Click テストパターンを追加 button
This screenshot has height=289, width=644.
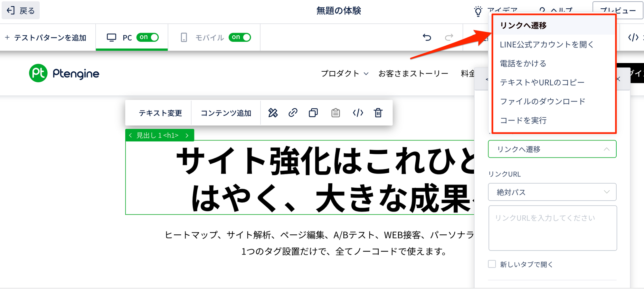pyautogui.click(x=46, y=38)
